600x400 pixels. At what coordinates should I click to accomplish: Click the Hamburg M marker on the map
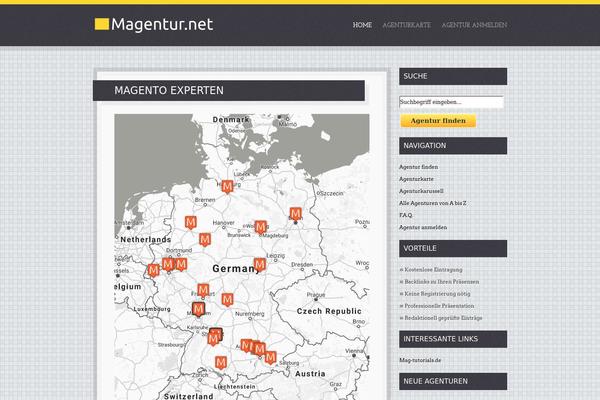(x=227, y=187)
